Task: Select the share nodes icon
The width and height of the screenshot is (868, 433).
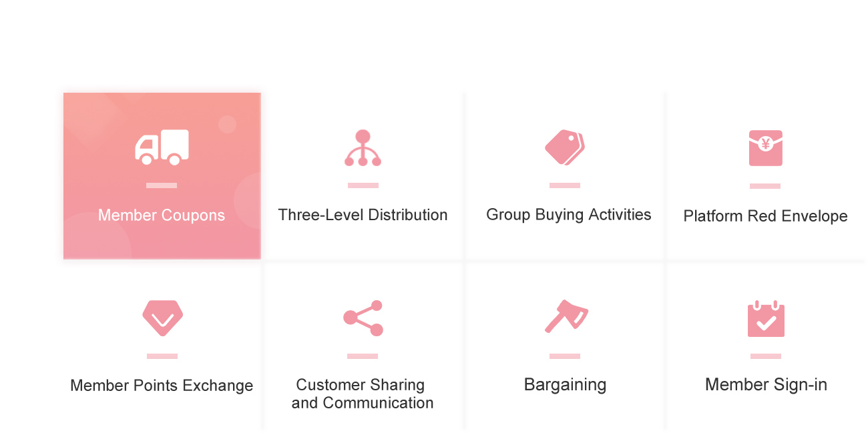Action: tap(363, 318)
